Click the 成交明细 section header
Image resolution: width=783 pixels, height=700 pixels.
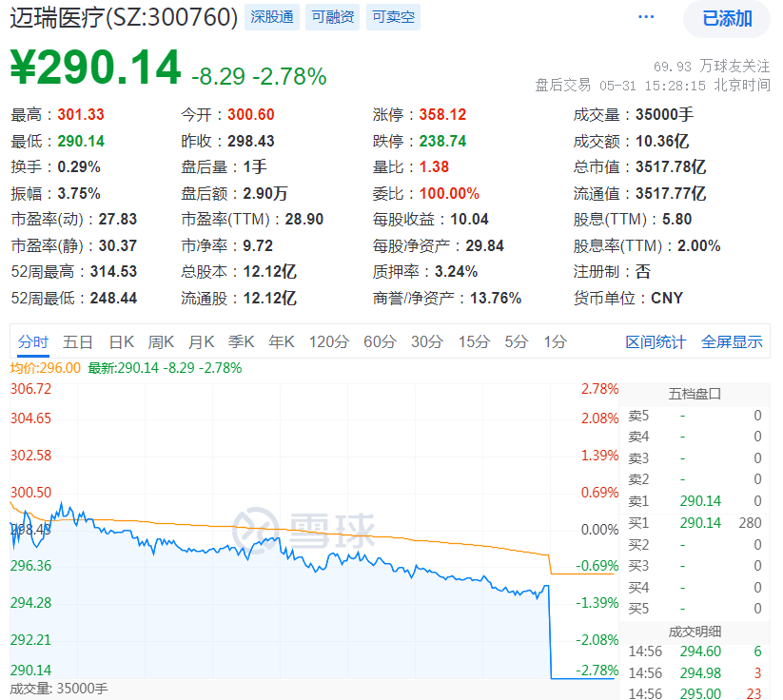coord(695,632)
